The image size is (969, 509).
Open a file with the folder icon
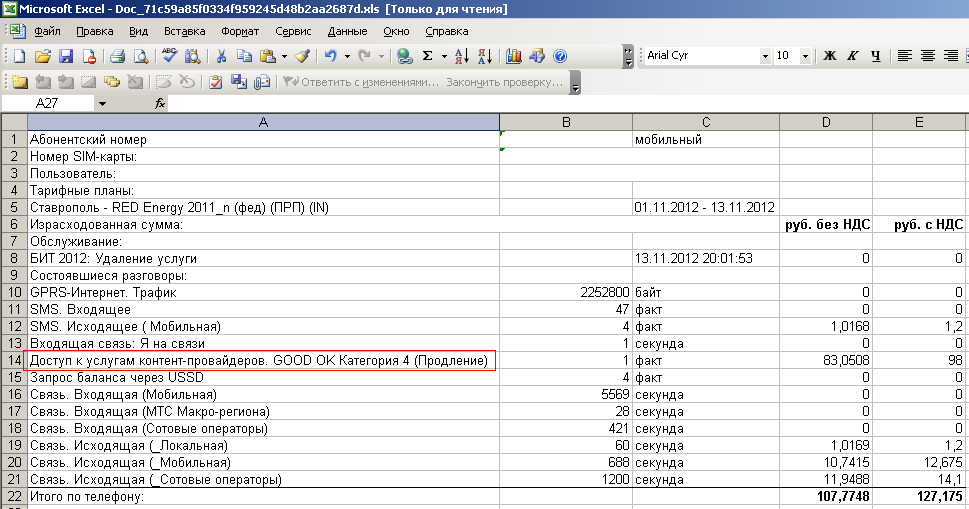click(43, 56)
